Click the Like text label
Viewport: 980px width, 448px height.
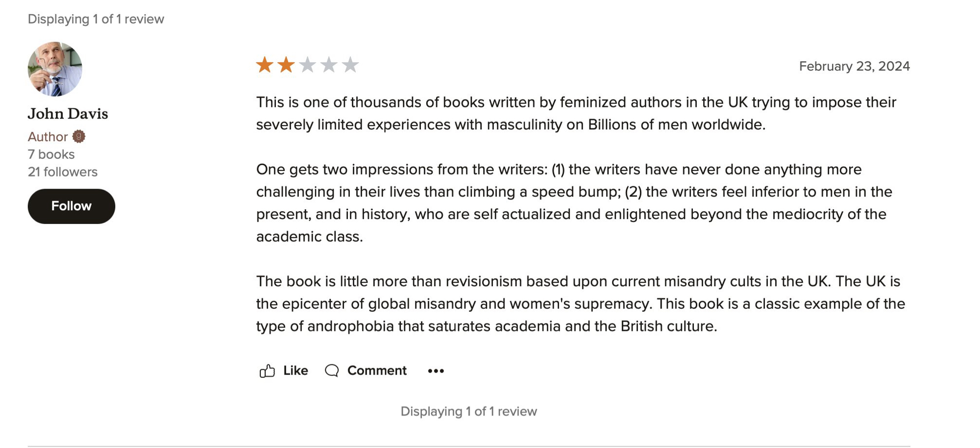coord(295,371)
